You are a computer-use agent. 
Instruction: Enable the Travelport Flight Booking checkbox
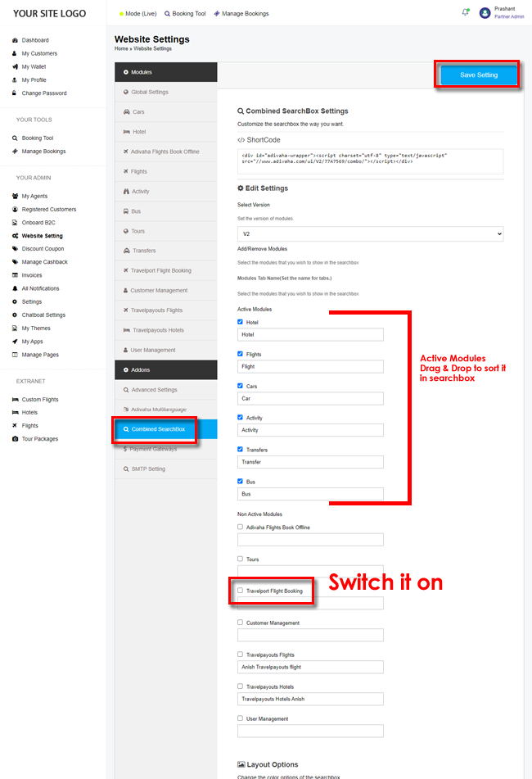click(x=240, y=591)
